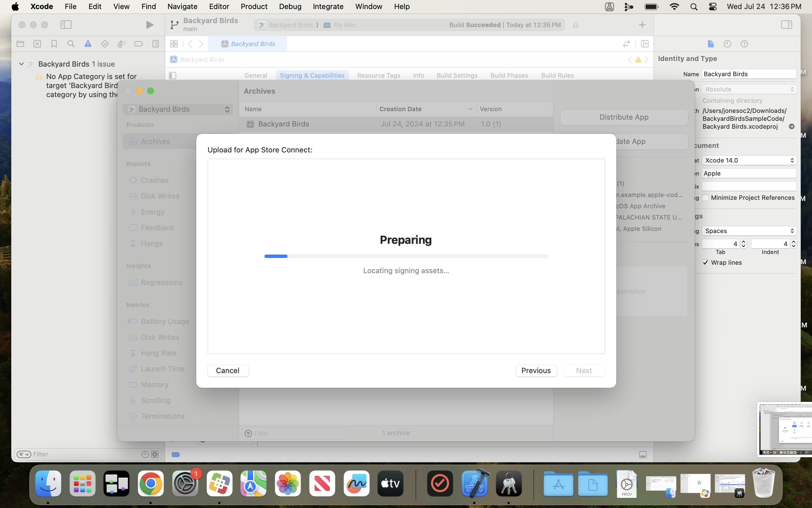Open the Test navigator diamond icon

click(105, 44)
